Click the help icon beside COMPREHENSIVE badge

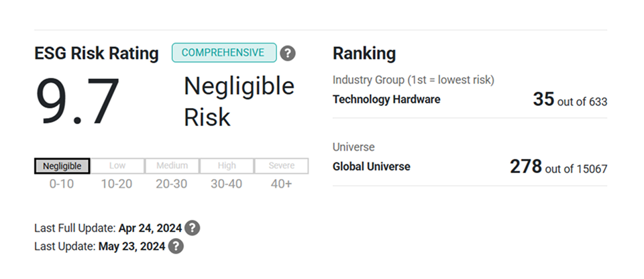[288, 53]
